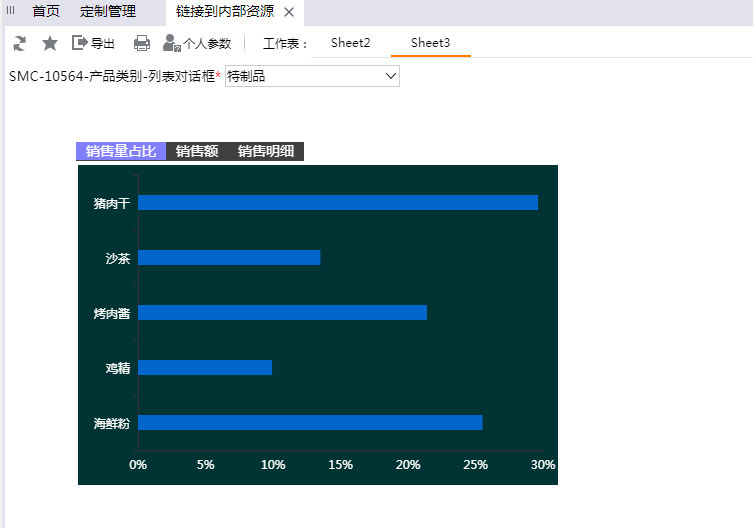Click the 沙茶 axis label
Viewport: 753px width, 528px height.
[118, 258]
